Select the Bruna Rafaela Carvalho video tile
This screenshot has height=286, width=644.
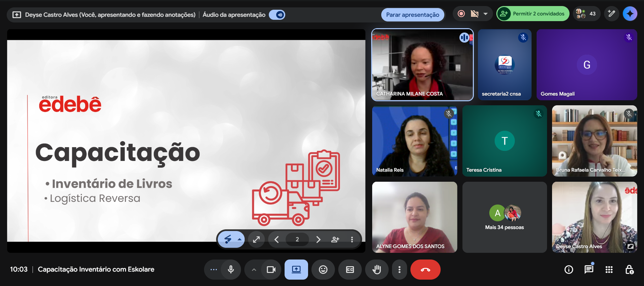click(x=594, y=141)
